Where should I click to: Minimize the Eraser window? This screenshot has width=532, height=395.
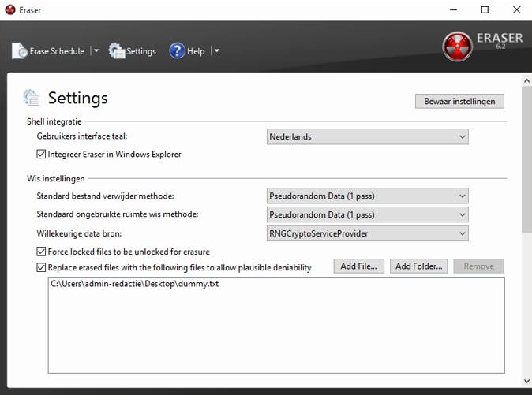coord(453,9)
